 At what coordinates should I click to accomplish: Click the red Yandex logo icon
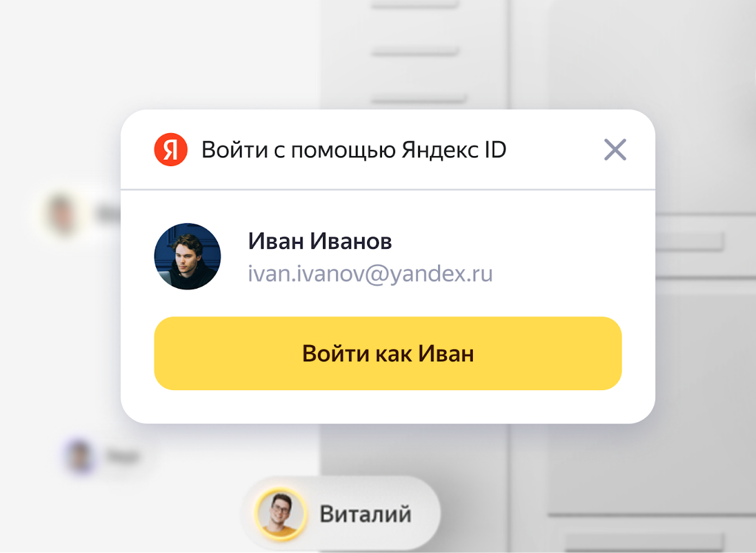pyautogui.click(x=170, y=150)
